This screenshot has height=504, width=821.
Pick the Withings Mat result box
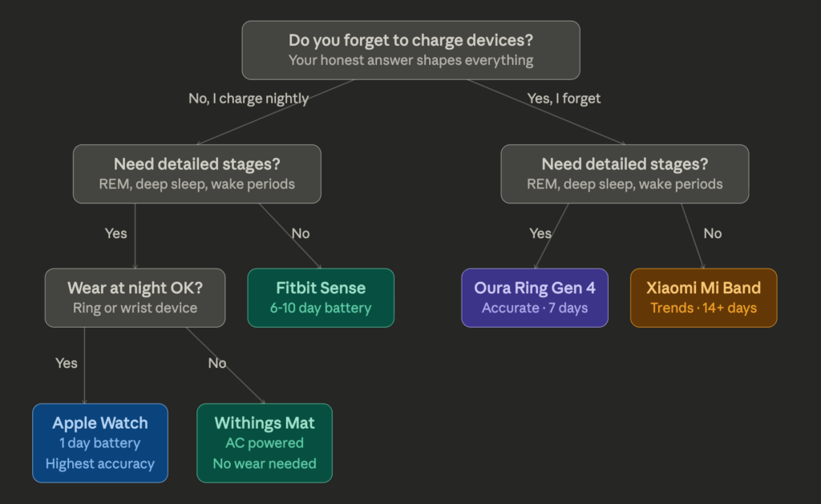(x=265, y=443)
